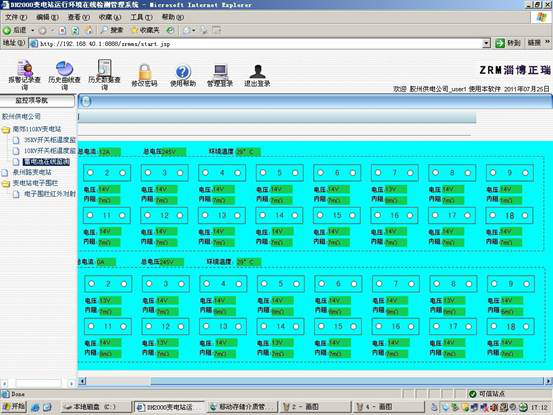Select the 35KV switch cabinet temperature item

49,140
